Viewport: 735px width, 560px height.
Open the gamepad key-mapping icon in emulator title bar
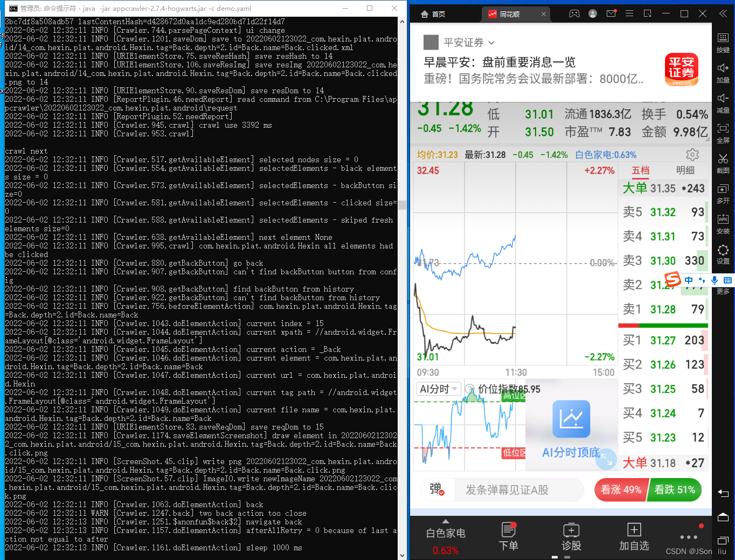(574, 14)
